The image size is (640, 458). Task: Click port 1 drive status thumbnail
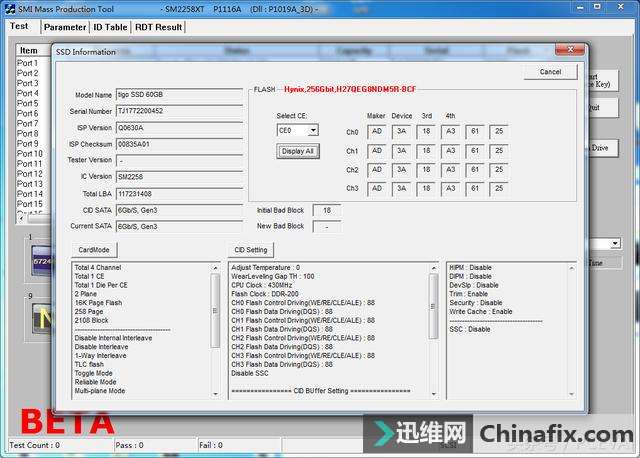click(41, 261)
